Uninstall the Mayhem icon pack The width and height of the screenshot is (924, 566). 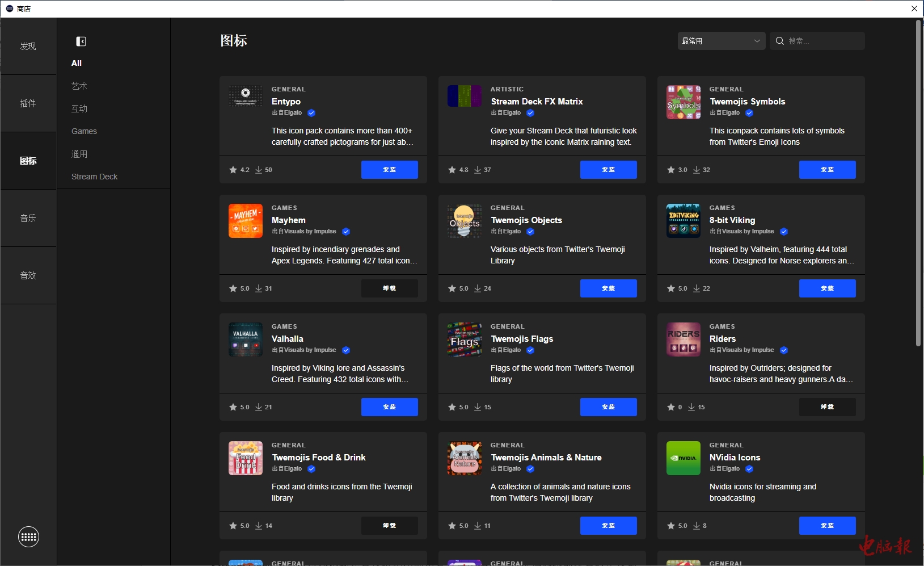click(389, 288)
